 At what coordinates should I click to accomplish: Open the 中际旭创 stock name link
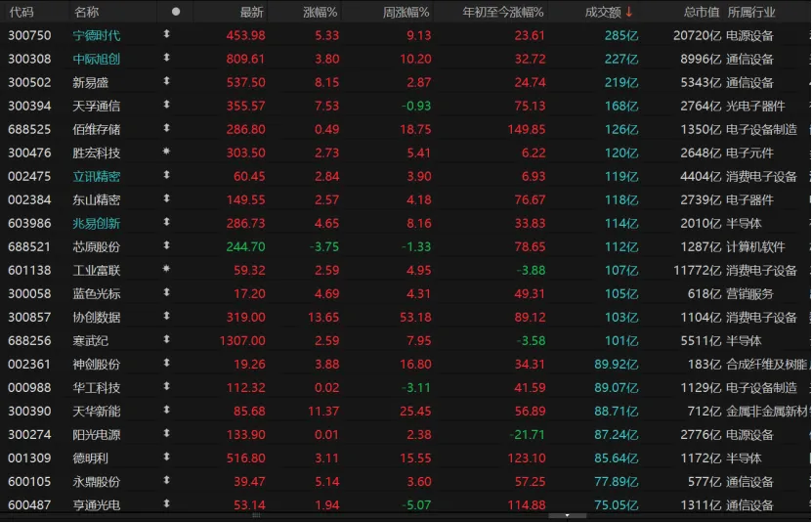pos(97,59)
